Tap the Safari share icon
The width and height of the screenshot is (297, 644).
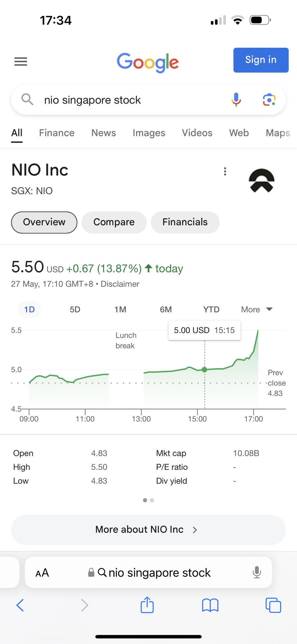147,605
